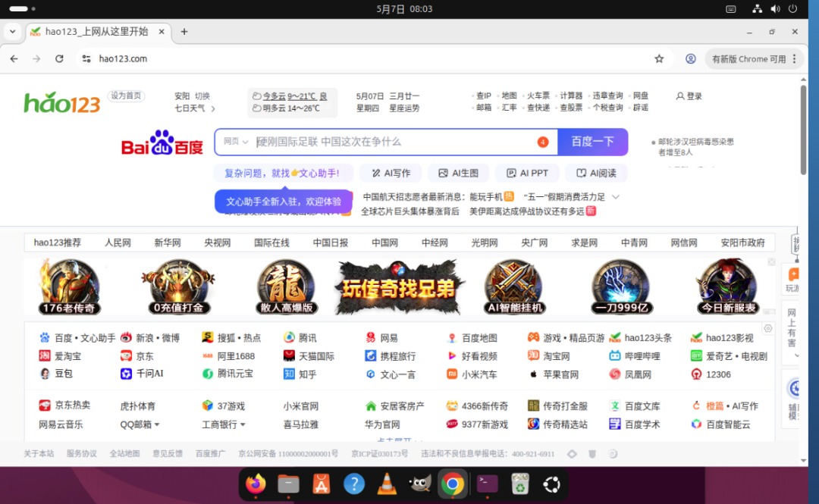Open 176老传奇 game icon
819x504 pixels.
(x=69, y=286)
